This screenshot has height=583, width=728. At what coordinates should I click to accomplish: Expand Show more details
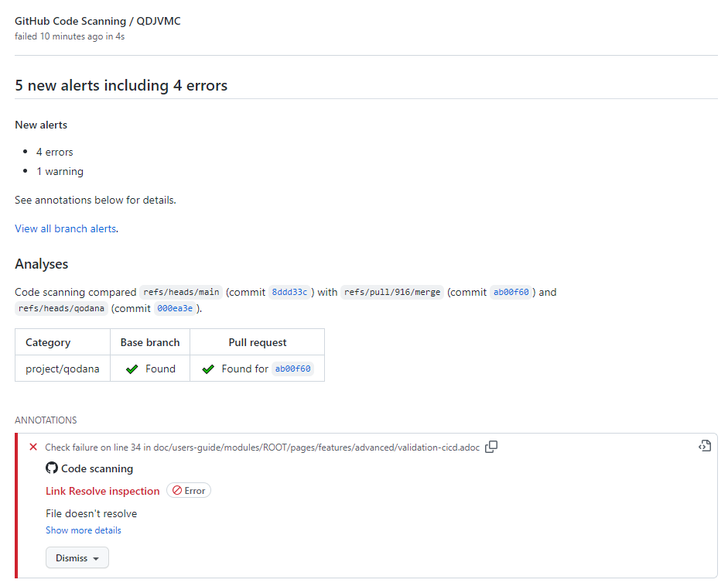[x=83, y=530]
